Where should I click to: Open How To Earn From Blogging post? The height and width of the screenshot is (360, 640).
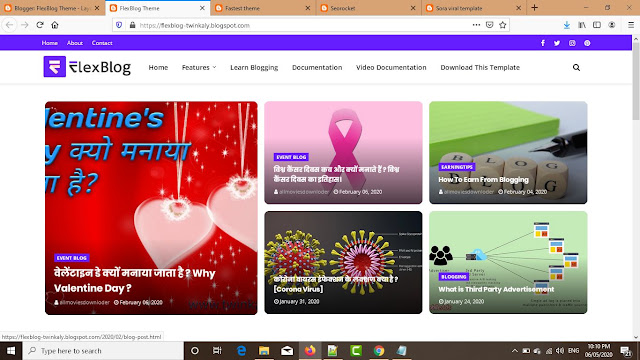[x=483, y=180]
